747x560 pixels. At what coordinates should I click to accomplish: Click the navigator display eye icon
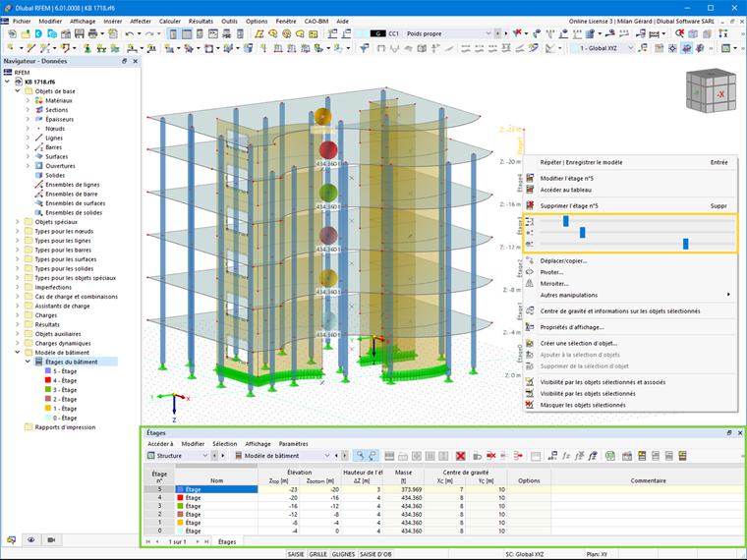point(31,540)
